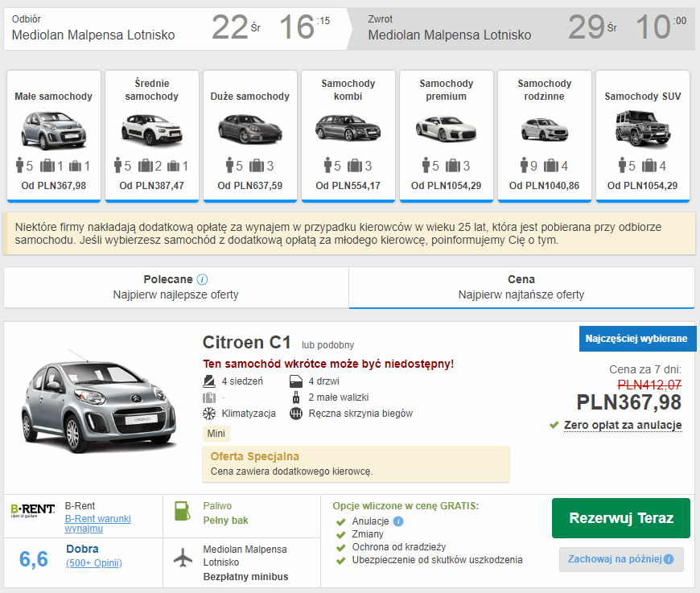Image resolution: width=700 pixels, height=593 pixels.
Task: Select the Małe samochody category card
Action: point(54,136)
